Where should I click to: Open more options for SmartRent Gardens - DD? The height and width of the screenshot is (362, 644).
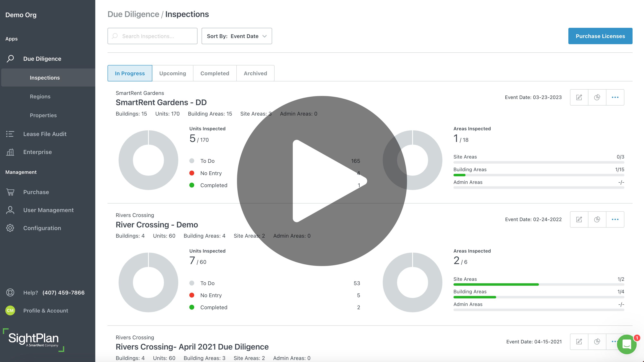coord(615,97)
